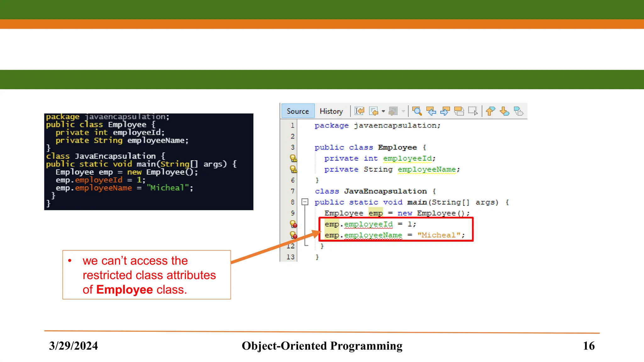644x362 pixels.
Task: Open the Back navigation dropdown arrow
Action: pos(383,111)
